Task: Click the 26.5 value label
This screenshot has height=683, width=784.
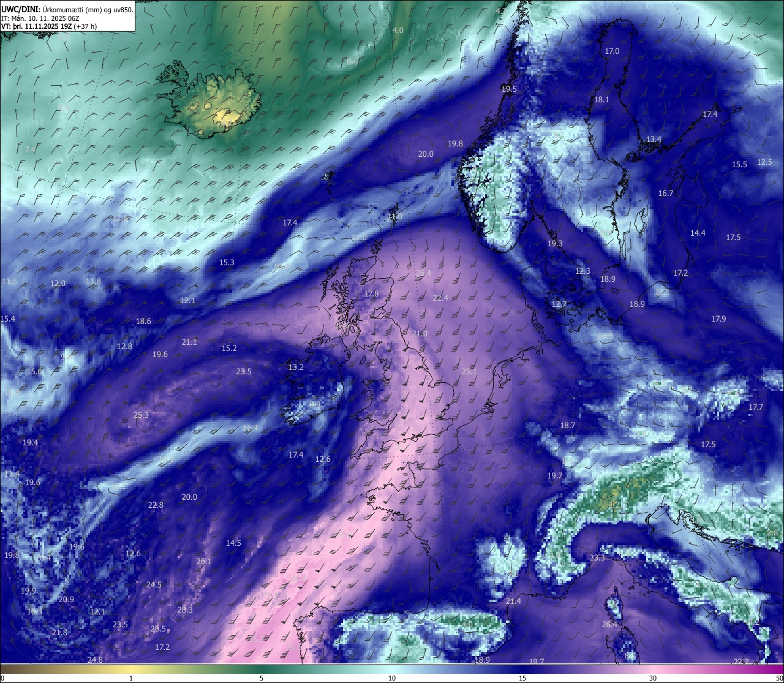Action: 158,628
